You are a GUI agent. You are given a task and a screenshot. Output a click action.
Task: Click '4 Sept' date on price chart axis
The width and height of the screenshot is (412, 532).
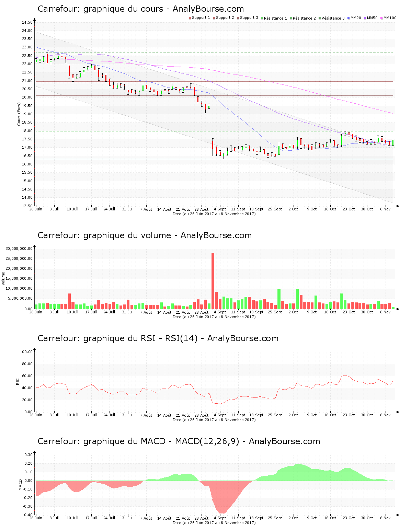point(220,209)
